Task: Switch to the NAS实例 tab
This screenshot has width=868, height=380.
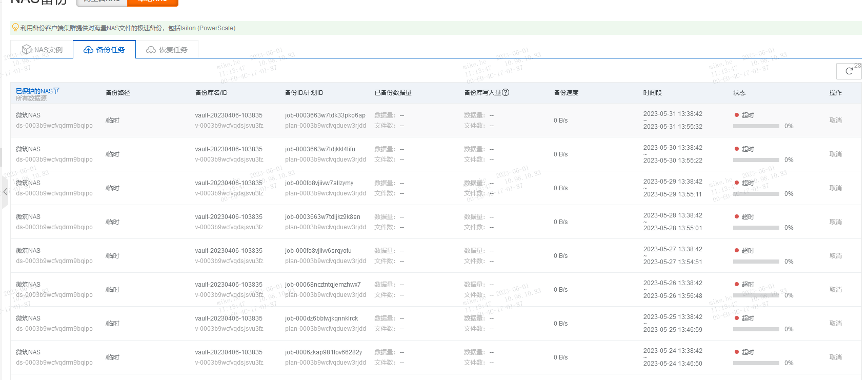Action: click(42, 50)
